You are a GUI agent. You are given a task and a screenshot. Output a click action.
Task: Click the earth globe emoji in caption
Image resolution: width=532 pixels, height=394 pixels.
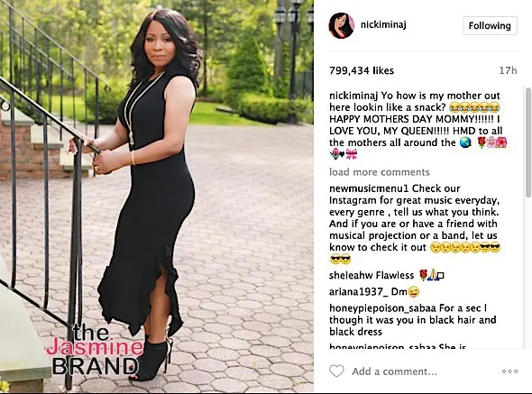pyautogui.click(x=465, y=142)
